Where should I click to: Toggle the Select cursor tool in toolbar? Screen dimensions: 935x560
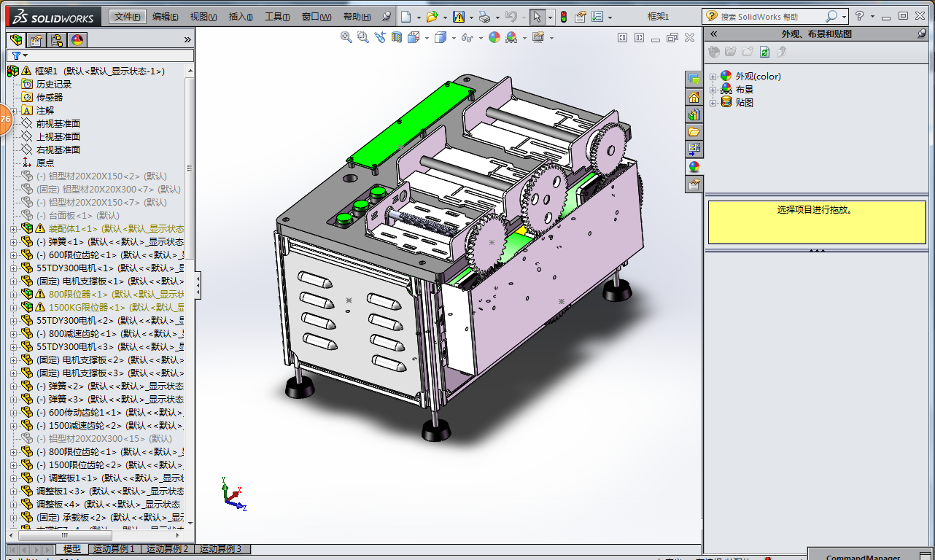(536, 17)
